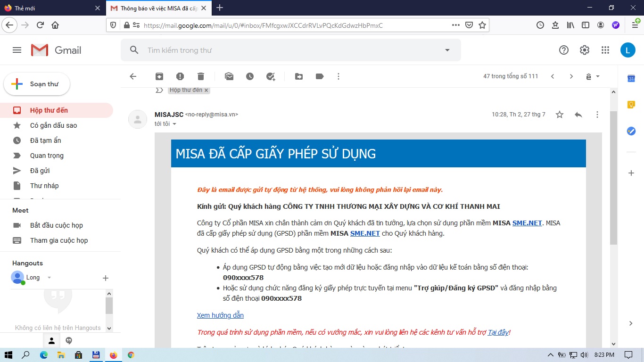Open Gmail settings gear icon

585,50
